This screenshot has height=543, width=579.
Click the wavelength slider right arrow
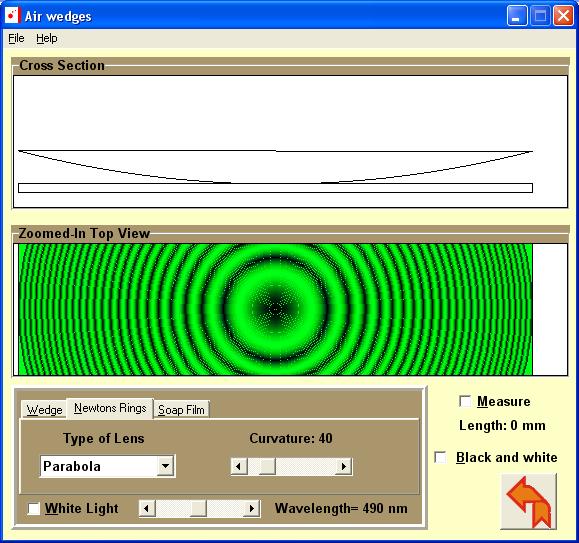[x=252, y=509]
